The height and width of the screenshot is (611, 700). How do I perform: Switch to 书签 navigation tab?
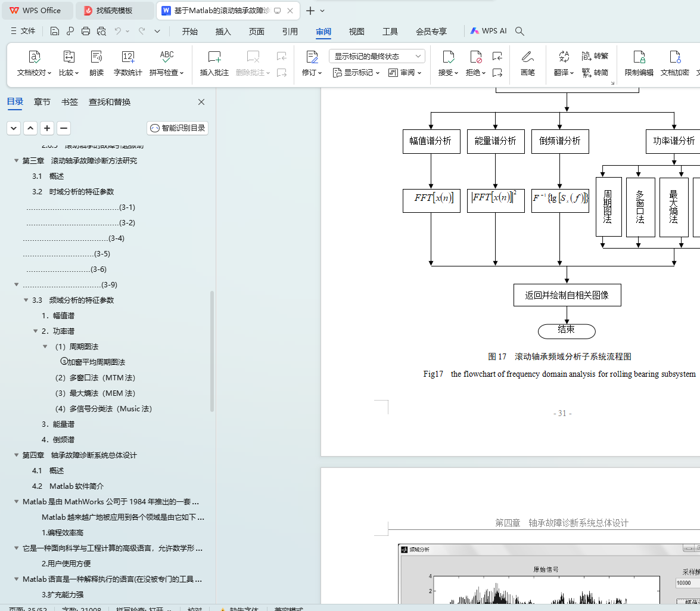tap(70, 102)
